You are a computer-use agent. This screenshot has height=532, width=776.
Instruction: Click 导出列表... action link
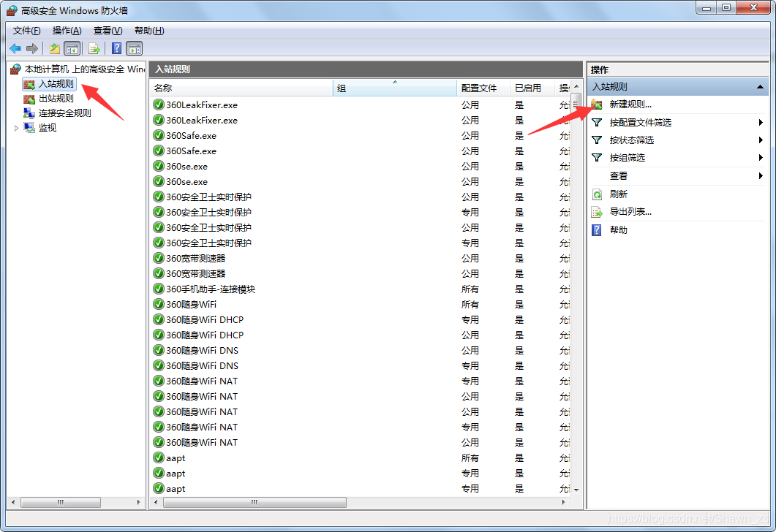click(630, 212)
